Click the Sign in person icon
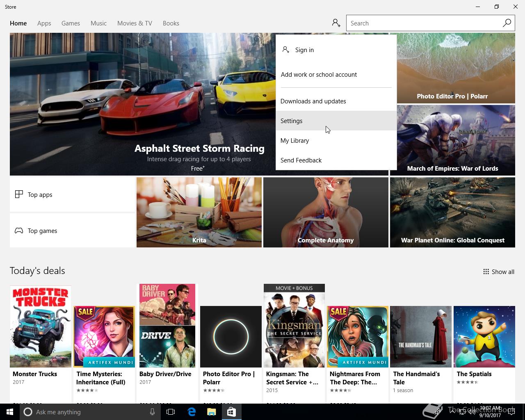The image size is (525, 420). pos(286,50)
